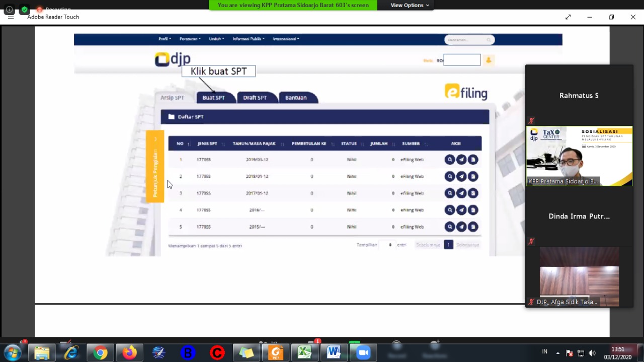
Task: Click the Pencarian search field
Action: tap(465, 40)
